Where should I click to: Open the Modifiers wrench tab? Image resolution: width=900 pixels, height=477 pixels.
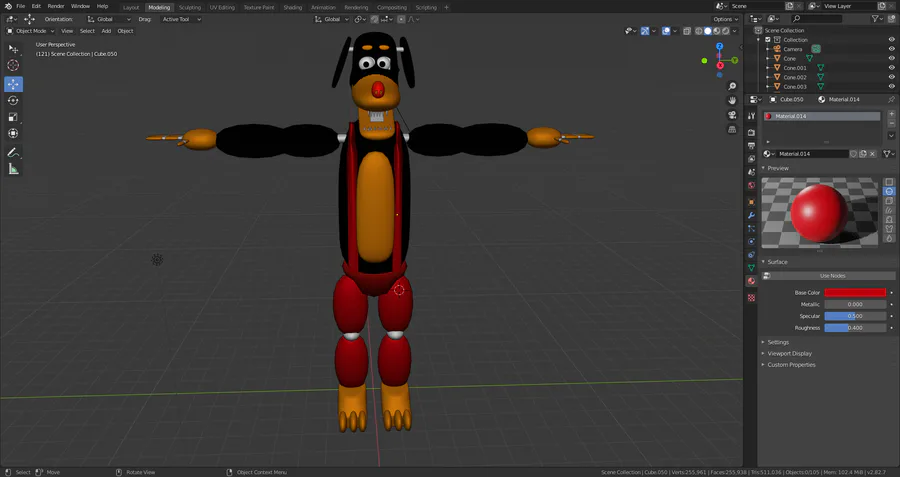[751, 215]
